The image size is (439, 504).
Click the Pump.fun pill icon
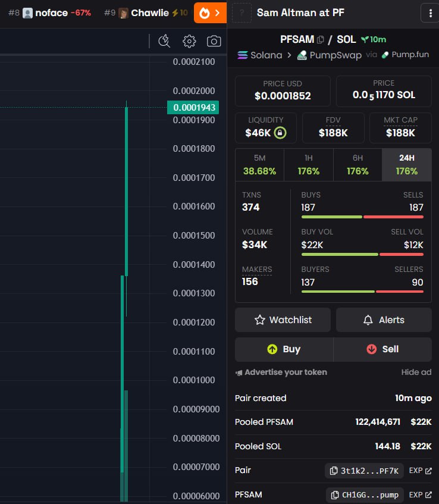(x=385, y=55)
